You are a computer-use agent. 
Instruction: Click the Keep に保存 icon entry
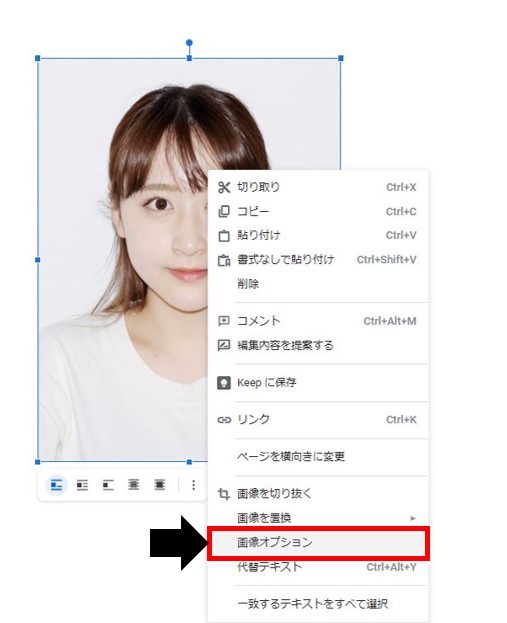click(224, 383)
